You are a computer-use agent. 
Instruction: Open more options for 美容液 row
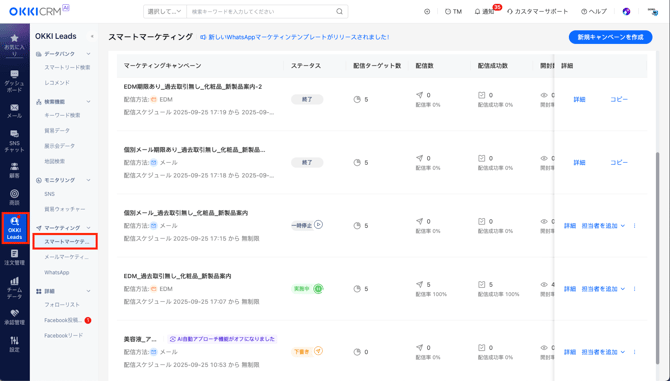[x=635, y=352]
